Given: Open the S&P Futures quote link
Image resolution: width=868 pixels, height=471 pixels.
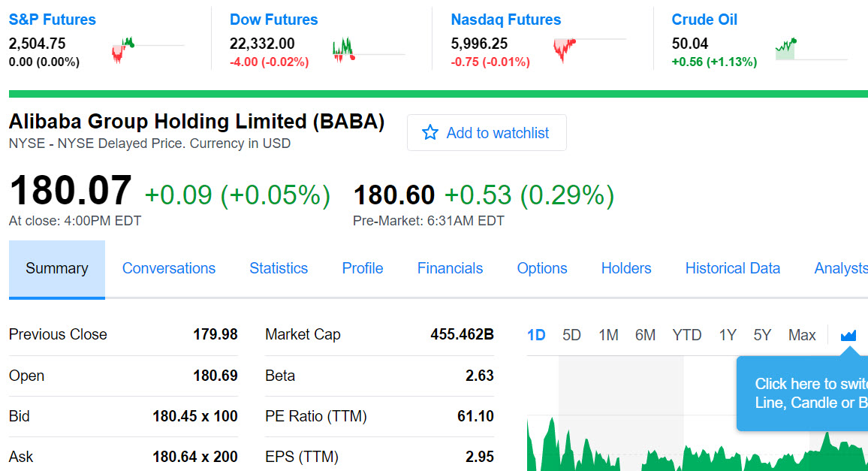Looking at the screenshot, I should click(x=52, y=20).
